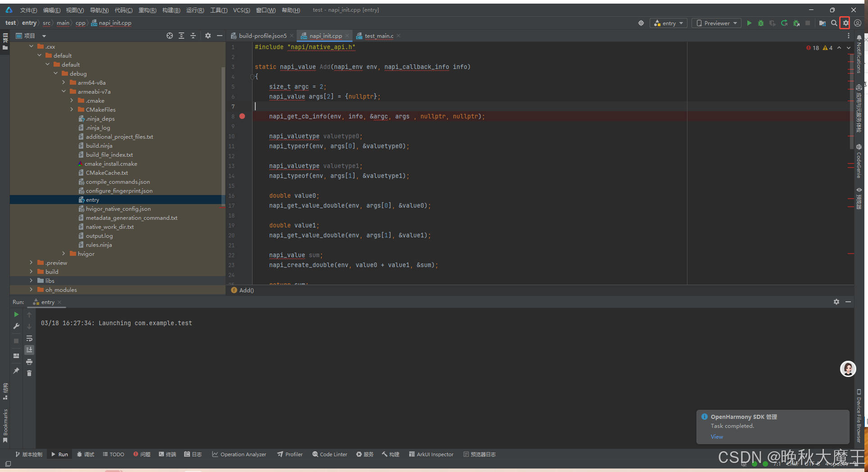Collapse the armeabi-v7a folder
The width and height of the screenshot is (868, 472).
coord(63,91)
